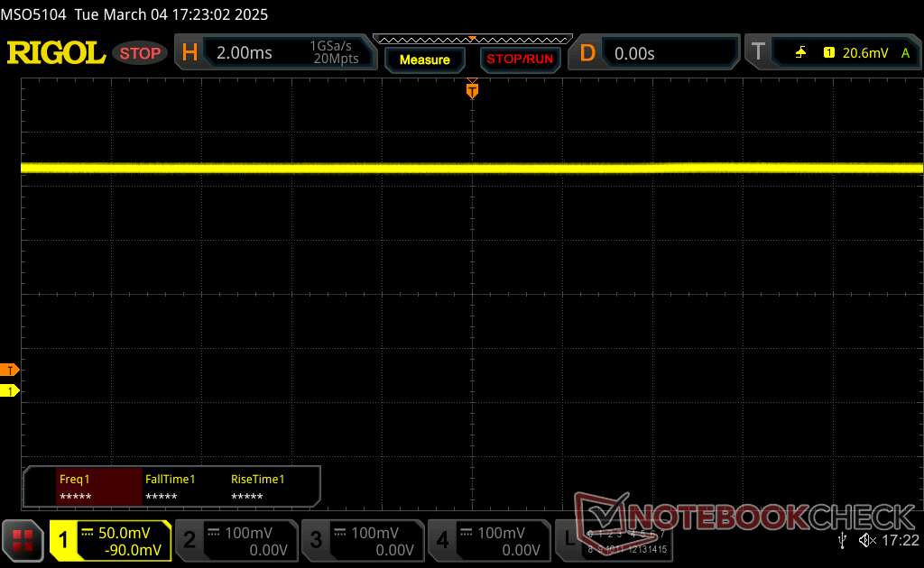This screenshot has height=568, width=924.
Task: Click the orange D delay icon
Action: (587, 53)
